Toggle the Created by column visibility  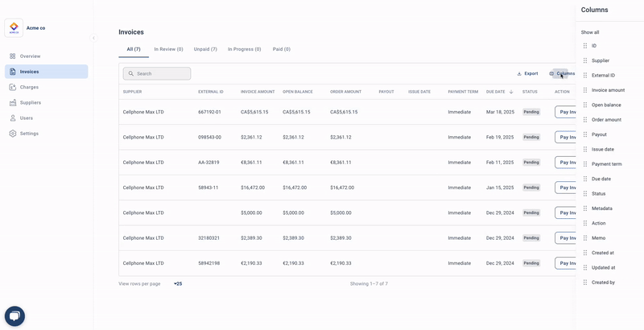[603, 283]
